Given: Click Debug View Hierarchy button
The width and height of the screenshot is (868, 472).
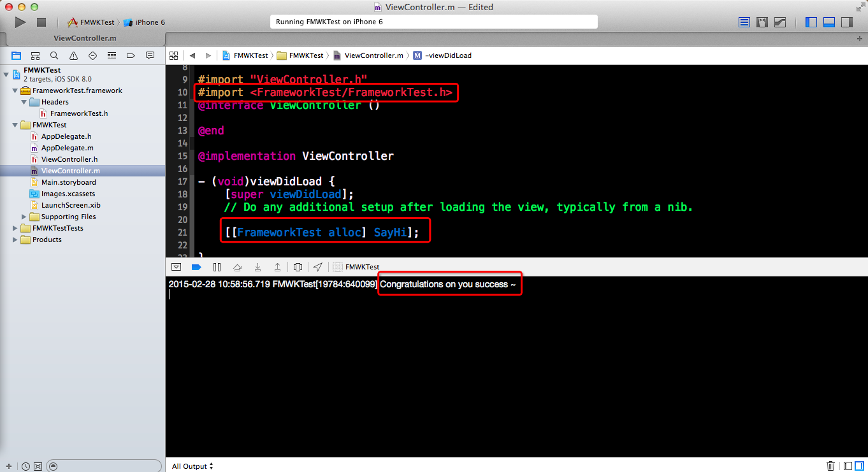Looking at the screenshot, I should click(298, 267).
